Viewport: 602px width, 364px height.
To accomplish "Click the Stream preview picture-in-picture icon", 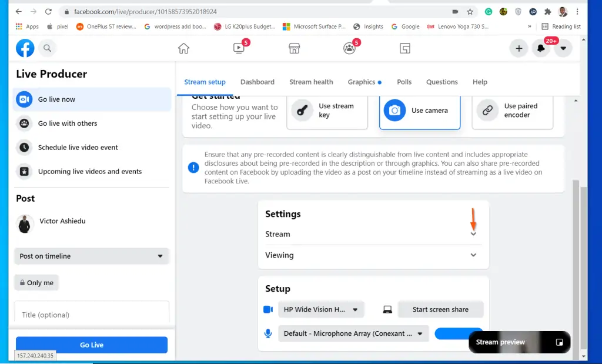I will tap(560, 342).
